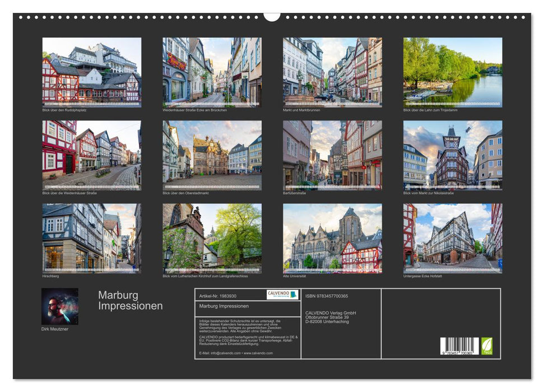Viewport: 544px width, 392px height.
Task: Click the Weidenhäuser Straße Ecke am Brückchen caption
Action: point(194,110)
